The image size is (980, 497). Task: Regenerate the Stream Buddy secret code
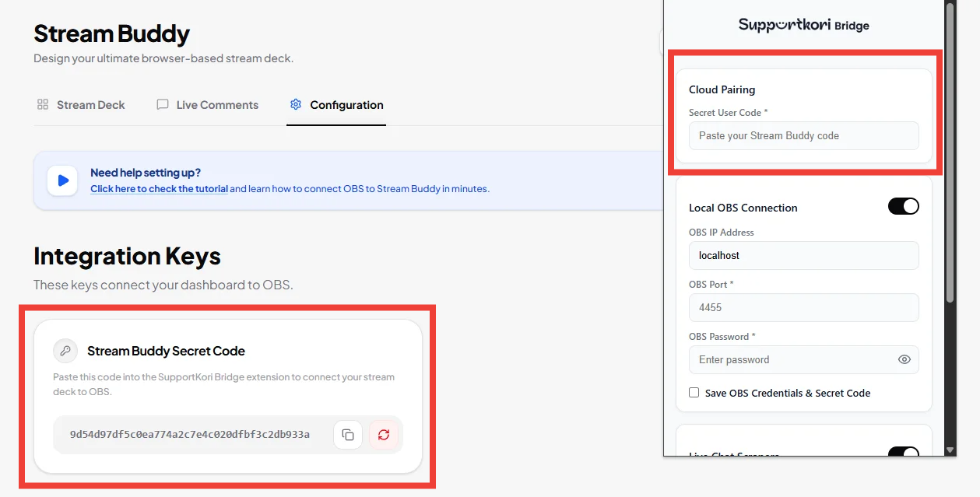384,435
